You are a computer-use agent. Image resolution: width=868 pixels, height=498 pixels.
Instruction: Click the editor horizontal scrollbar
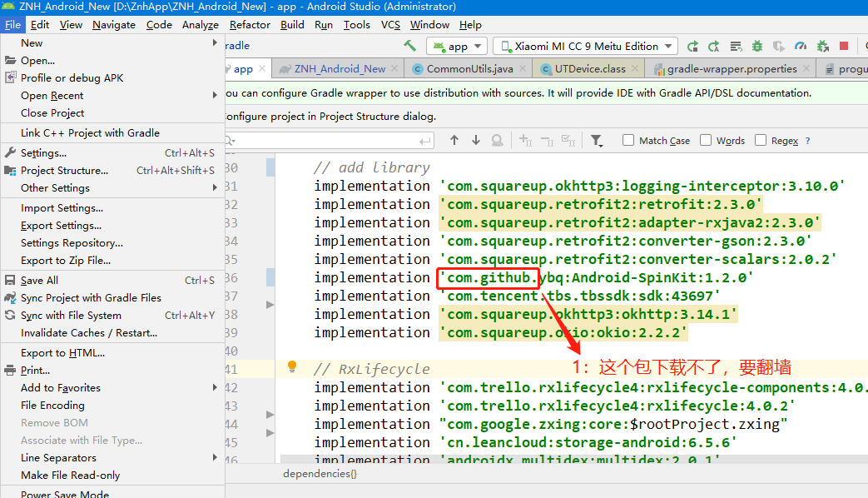point(573,459)
